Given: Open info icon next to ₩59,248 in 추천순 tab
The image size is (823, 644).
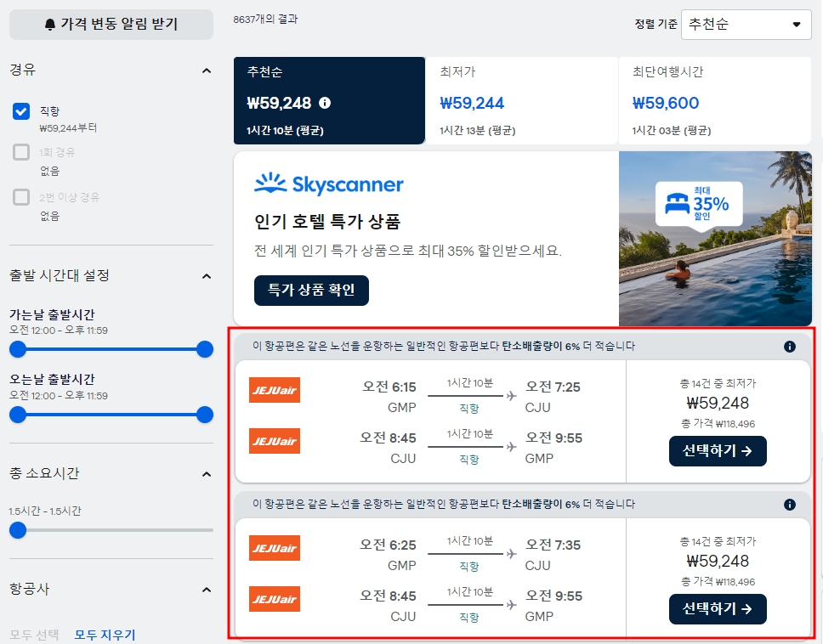Looking at the screenshot, I should click(x=325, y=103).
